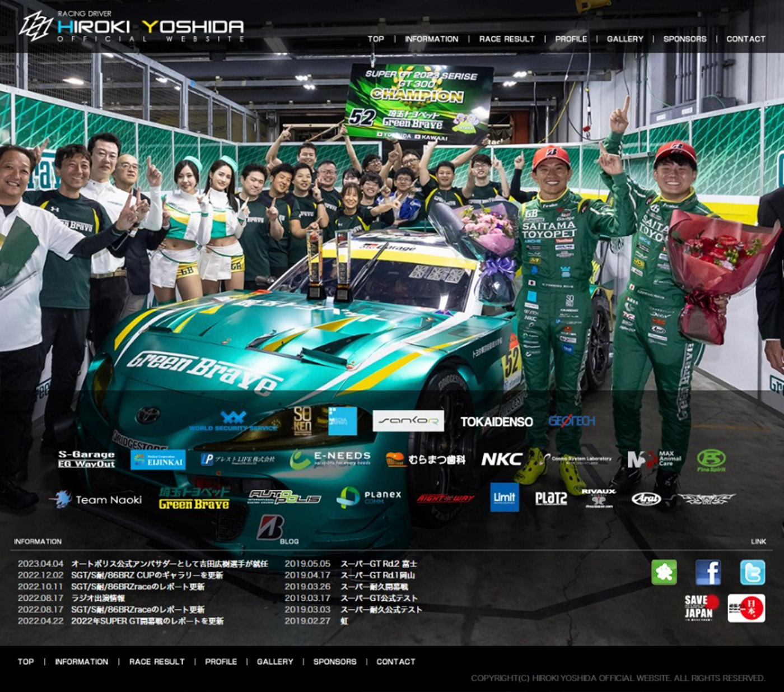784x692 pixels.
Task: Open the Sankor sponsor logo
Action: click(408, 421)
